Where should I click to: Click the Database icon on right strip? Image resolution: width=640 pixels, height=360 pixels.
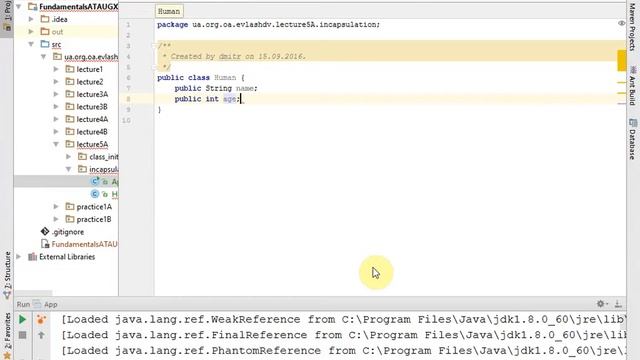(x=633, y=122)
